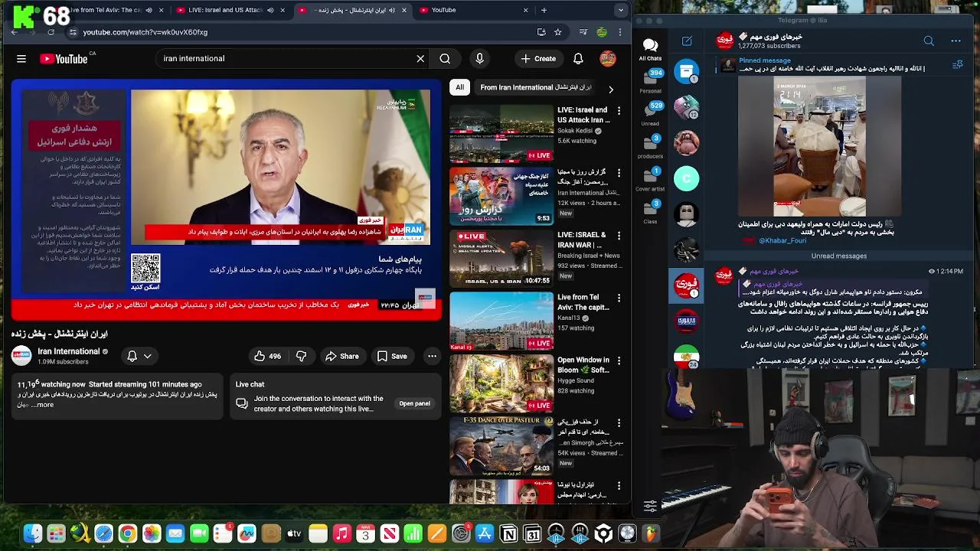Bookmark this page with the star icon
Viewport: 980px width, 551px height.
point(557,32)
